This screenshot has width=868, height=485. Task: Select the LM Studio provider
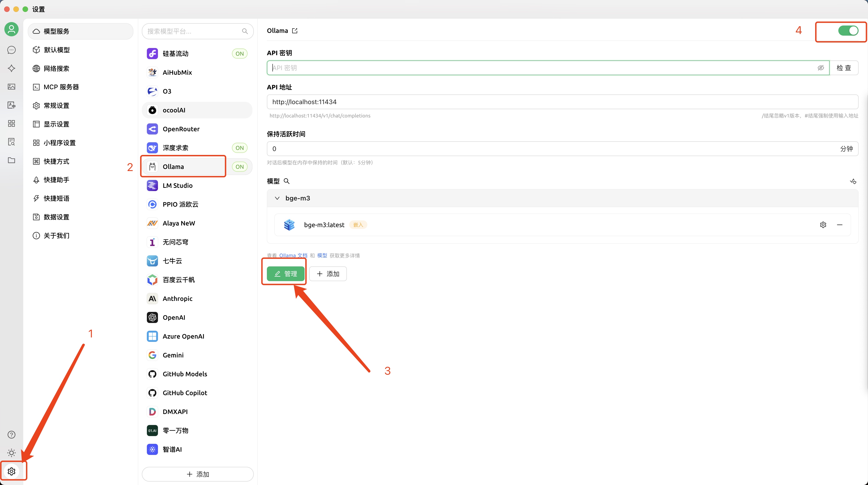pos(197,186)
